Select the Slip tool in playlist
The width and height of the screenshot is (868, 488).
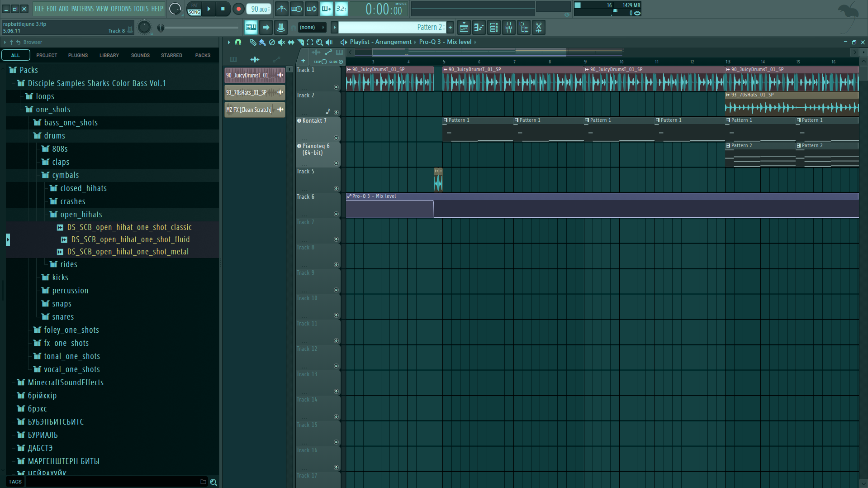click(291, 42)
